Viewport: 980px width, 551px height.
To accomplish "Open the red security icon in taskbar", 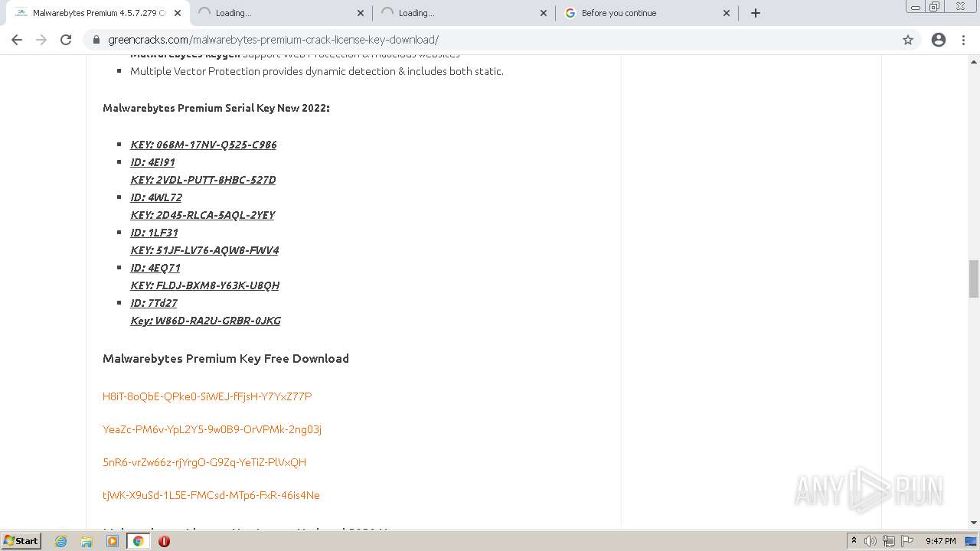I will [x=164, y=541].
